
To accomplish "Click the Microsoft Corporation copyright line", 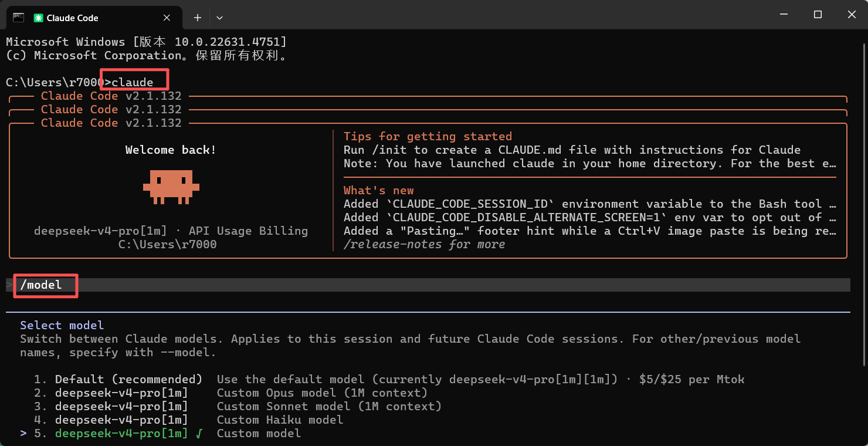I will point(147,56).
